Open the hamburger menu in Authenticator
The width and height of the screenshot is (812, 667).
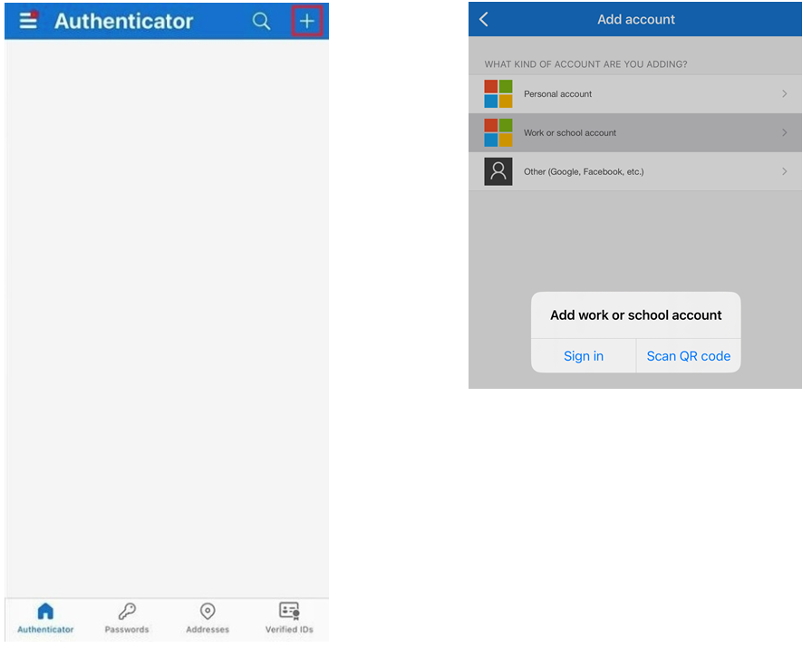coord(26,21)
